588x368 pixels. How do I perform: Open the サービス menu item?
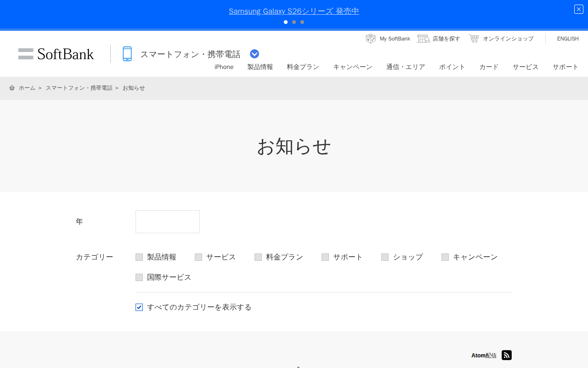tap(526, 67)
